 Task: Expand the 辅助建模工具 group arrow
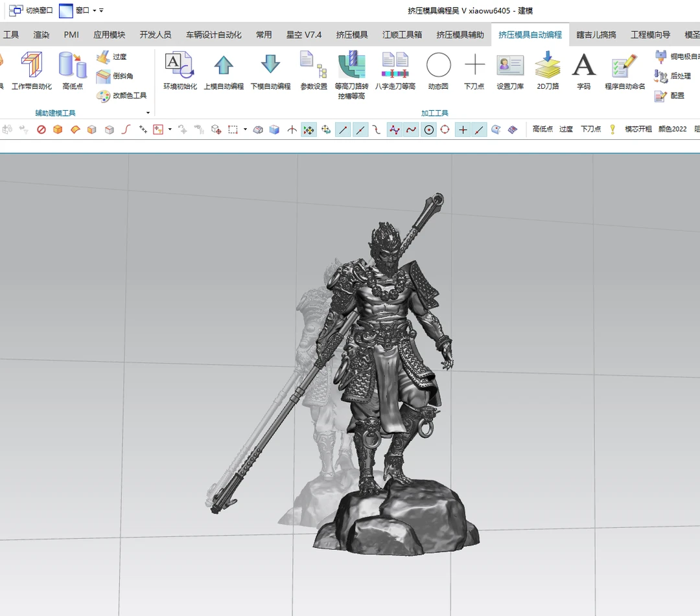(x=148, y=113)
